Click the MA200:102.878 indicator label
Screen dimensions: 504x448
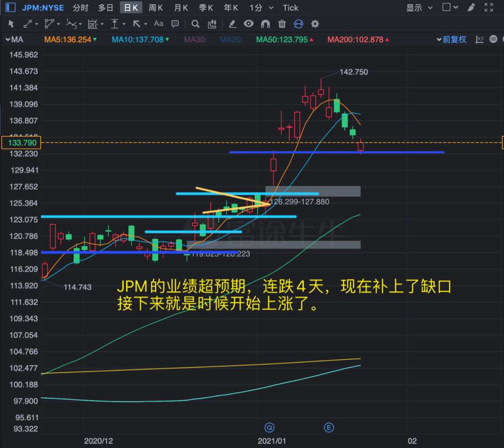(355, 40)
